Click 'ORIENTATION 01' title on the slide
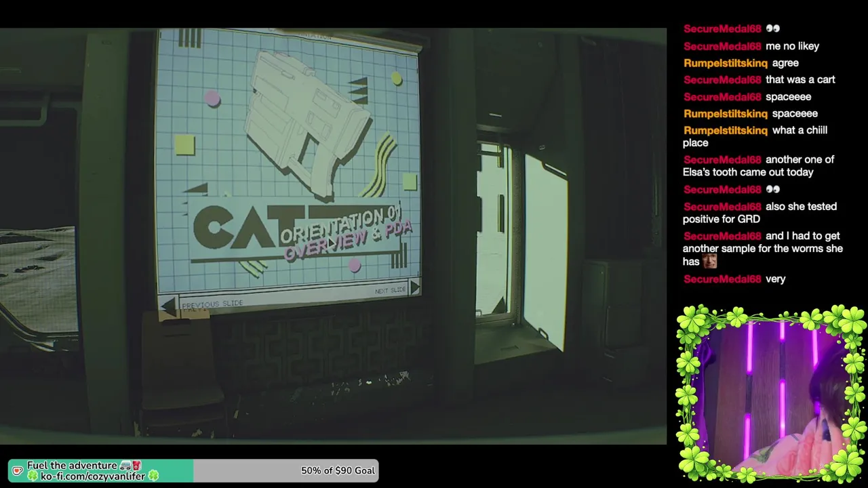Viewport: 868px width, 488px height. pyautogui.click(x=341, y=223)
